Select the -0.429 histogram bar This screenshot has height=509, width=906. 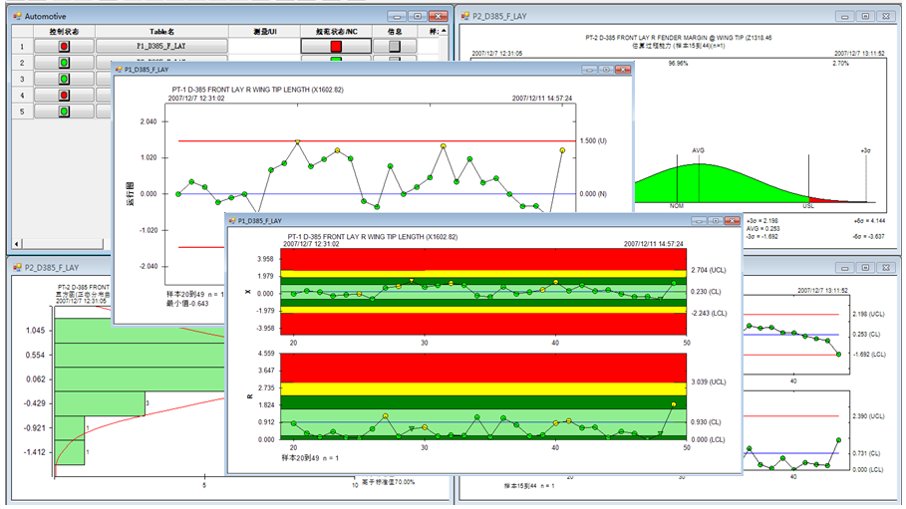[x=99, y=403]
